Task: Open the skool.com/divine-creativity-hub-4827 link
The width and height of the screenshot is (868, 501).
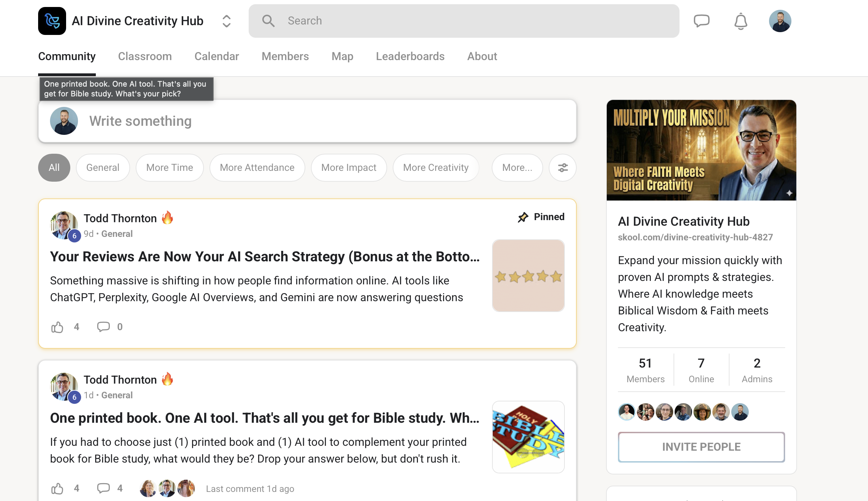Action: click(695, 237)
